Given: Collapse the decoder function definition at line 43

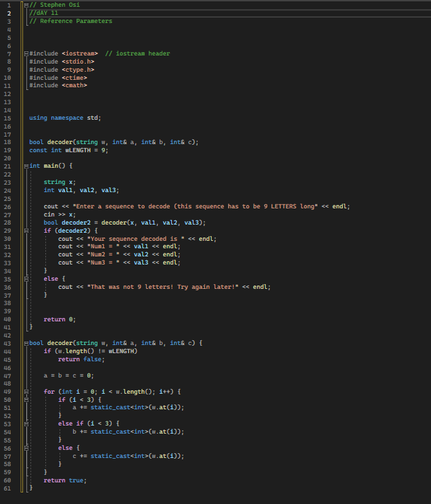Looking at the screenshot, I should pyautogui.click(x=26, y=343).
